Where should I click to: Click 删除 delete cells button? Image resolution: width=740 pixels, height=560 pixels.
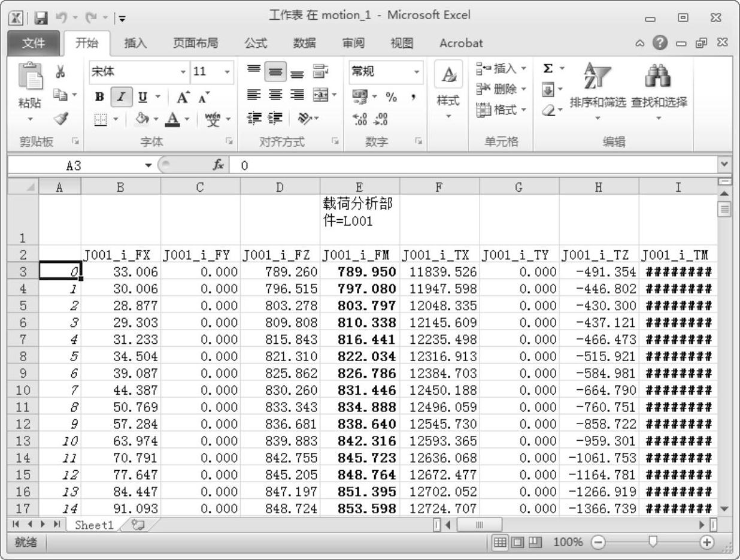coord(501,90)
